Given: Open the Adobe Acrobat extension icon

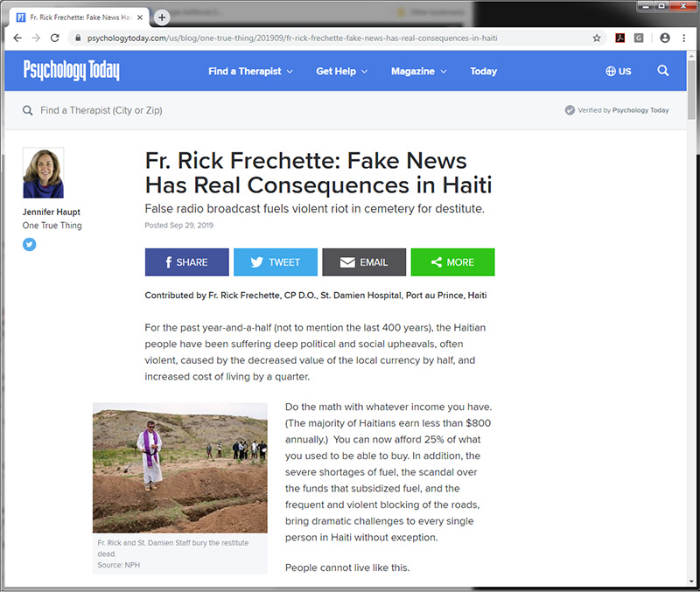Looking at the screenshot, I should point(619,38).
